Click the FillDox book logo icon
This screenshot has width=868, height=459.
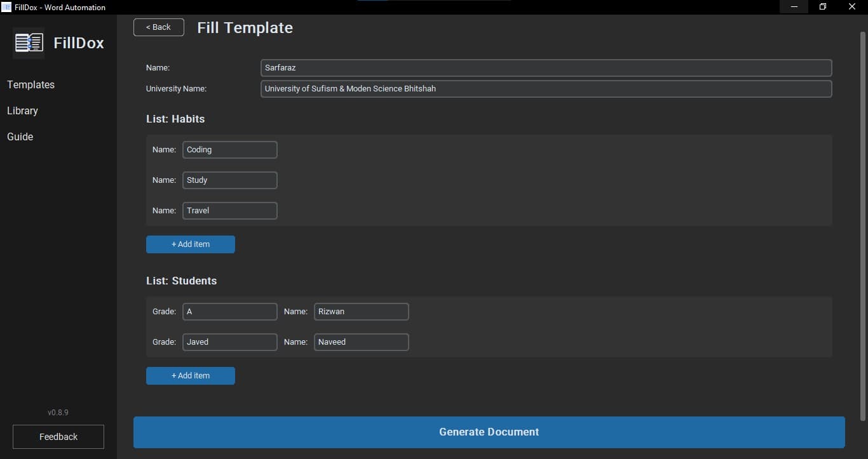click(x=29, y=43)
